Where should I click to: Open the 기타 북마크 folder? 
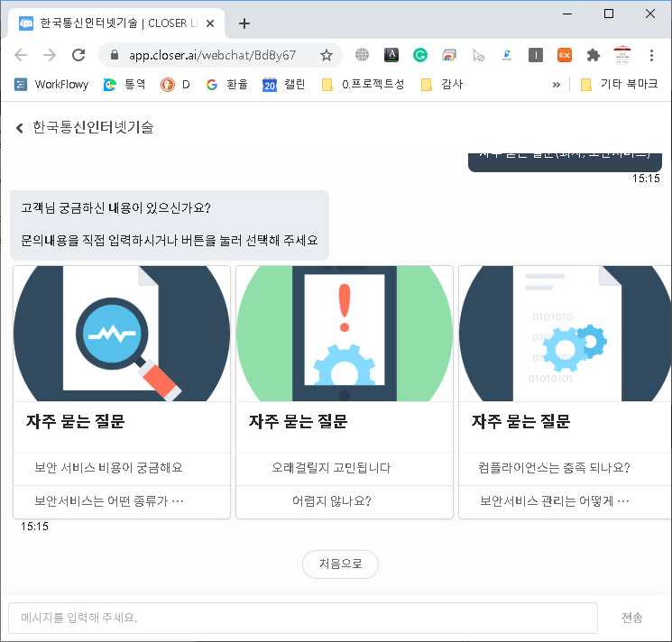pyautogui.click(x=619, y=85)
